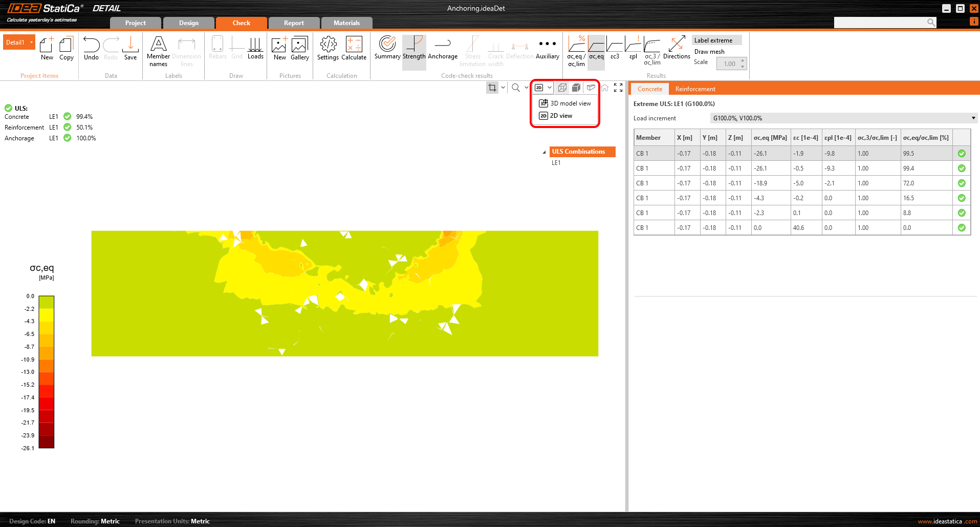Click the fullscreen expand view icon

pos(618,88)
